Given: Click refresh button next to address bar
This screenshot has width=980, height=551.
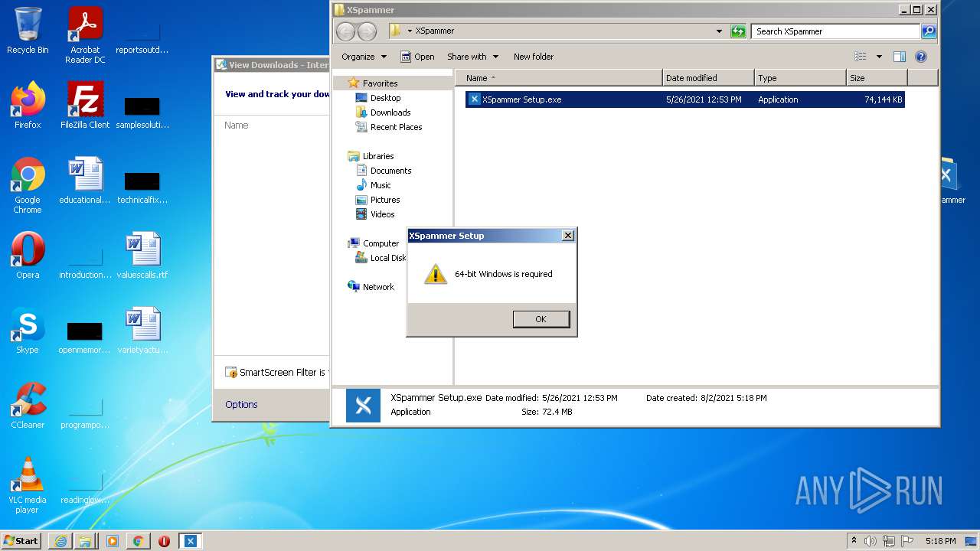Looking at the screenshot, I should [738, 31].
